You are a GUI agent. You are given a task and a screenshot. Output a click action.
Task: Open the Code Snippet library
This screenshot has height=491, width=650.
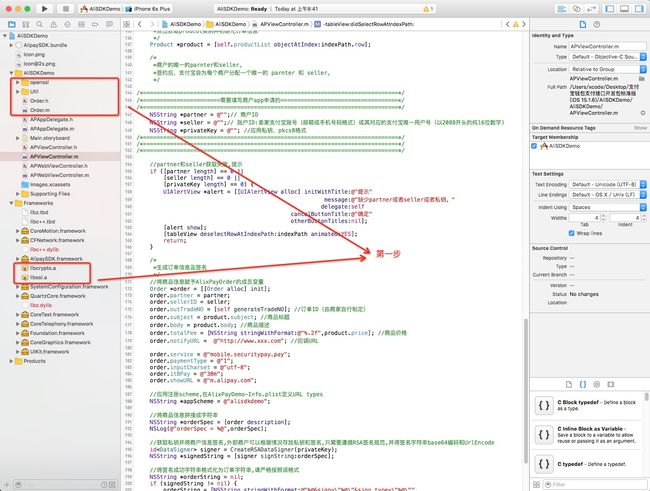[583, 384]
